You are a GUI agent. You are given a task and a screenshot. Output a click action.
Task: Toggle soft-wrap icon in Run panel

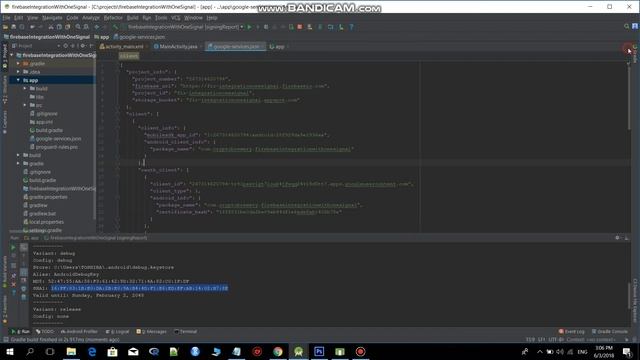tap(24, 272)
